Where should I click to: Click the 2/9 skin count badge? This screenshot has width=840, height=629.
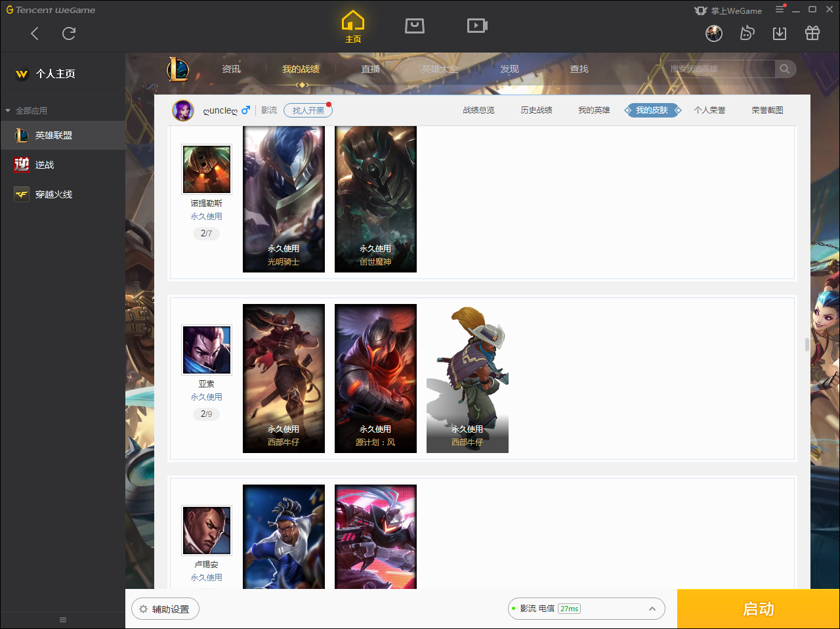point(206,414)
